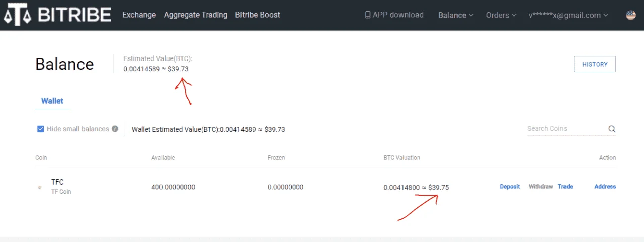Image resolution: width=644 pixels, height=242 pixels.
Task: Click Deposit for TFC
Action: tap(510, 187)
